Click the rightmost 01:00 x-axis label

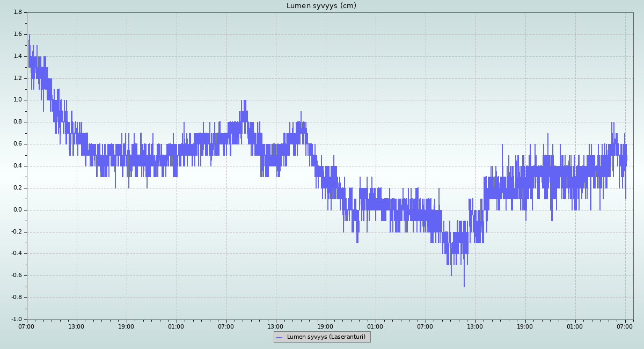click(x=575, y=326)
